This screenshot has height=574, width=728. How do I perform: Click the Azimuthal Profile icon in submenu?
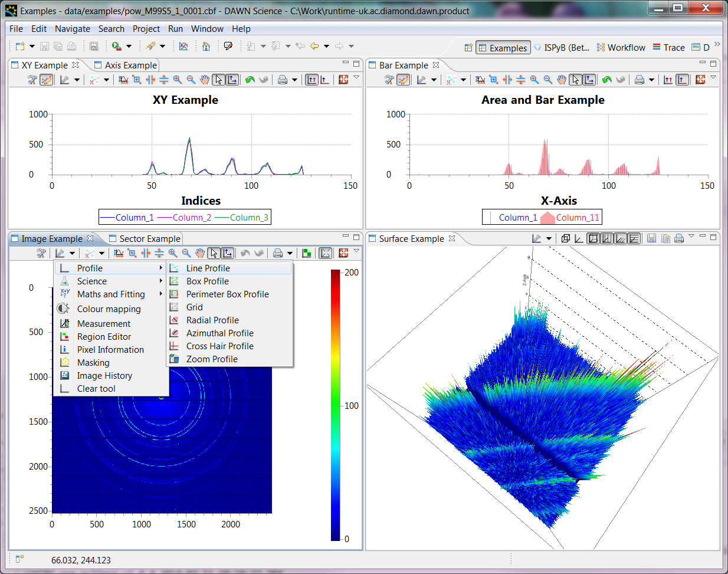(175, 333)
